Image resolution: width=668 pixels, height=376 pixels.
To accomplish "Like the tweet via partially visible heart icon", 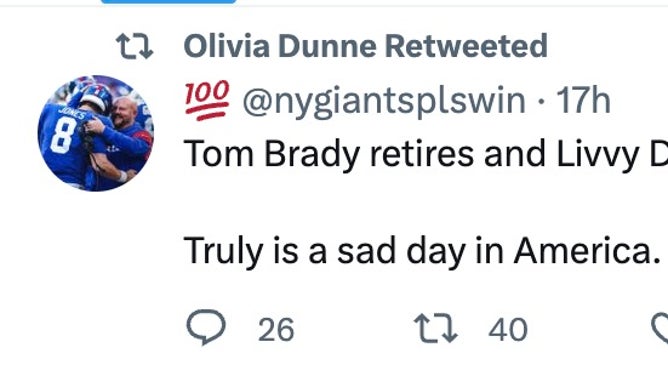I will (x=660, y=328).
